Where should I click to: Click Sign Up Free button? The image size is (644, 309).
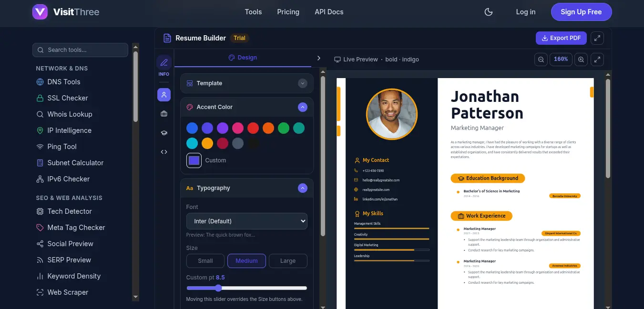pyautogui.click(x=581, y=12)
